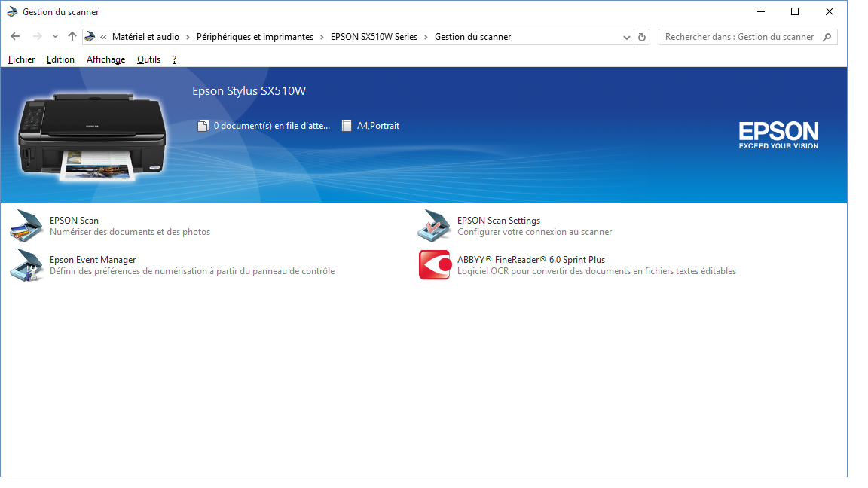Open the Fichier menu
The height and width of the screenshot is (488, 868).
[22, 59]
